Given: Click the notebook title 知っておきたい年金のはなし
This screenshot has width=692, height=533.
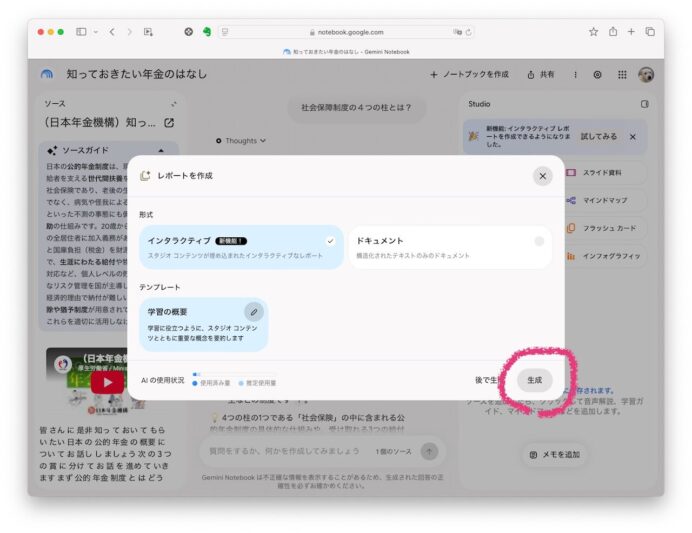Looking at the screenshot, I should (x=136, y=74).
